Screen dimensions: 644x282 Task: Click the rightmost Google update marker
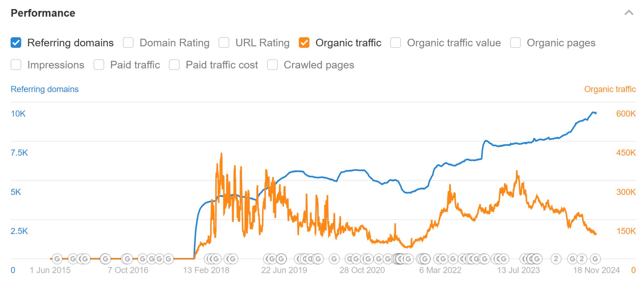tap(595, 259)
